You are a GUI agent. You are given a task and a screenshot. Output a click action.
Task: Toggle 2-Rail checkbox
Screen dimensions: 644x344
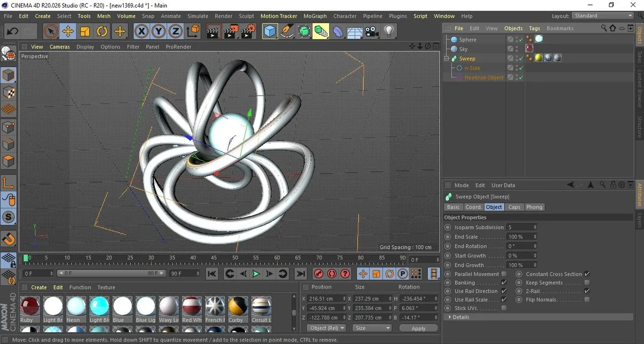pyautogui.click(x=587, y=291)
